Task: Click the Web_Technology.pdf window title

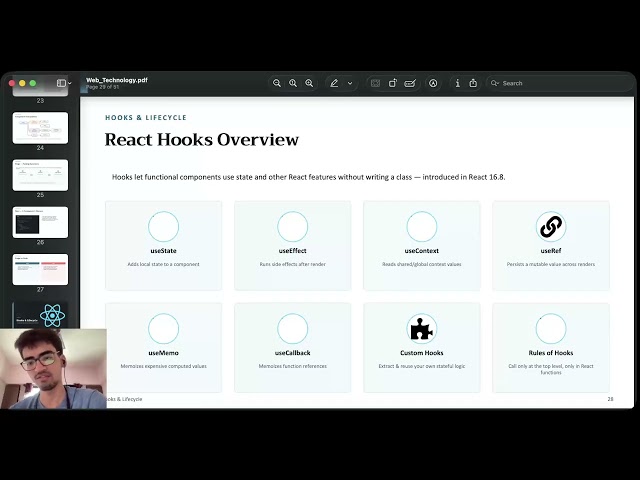Action: coord(117,80)
